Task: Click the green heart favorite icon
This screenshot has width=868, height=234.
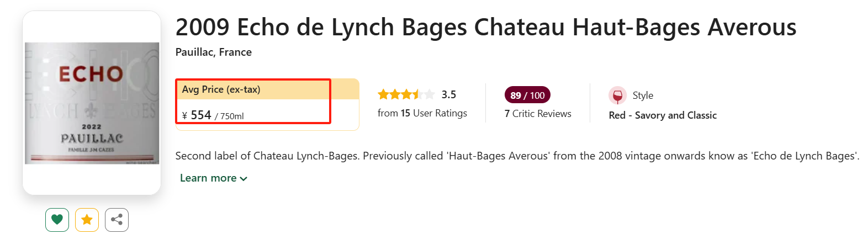Action: (57, 220)
